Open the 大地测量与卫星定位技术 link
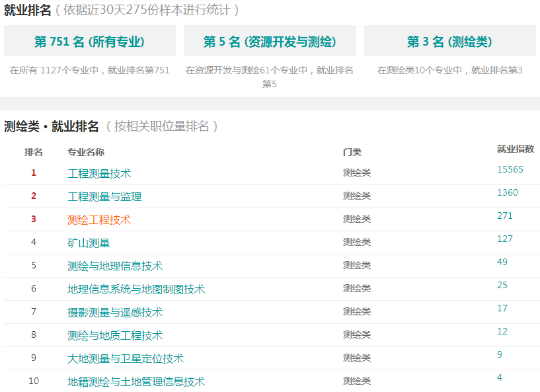This screenshot has height=392, width=540. 126,358
